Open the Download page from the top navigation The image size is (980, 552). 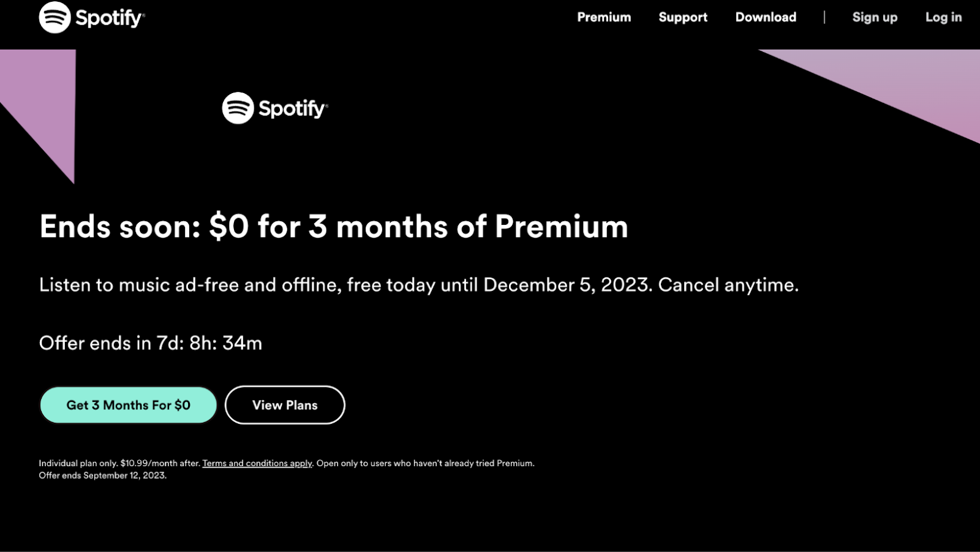click(x=765, y=17)
